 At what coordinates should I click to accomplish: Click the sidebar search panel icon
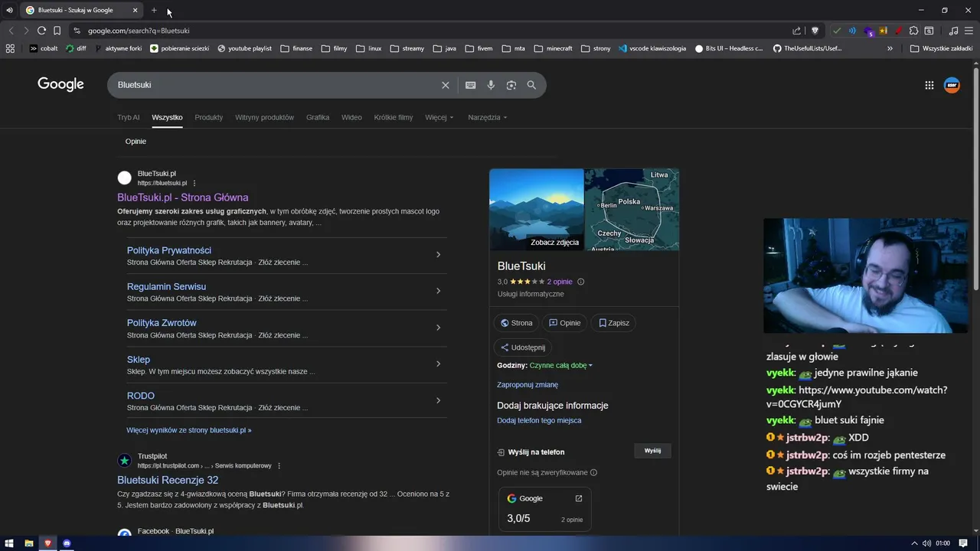click(x=929, y=31)
